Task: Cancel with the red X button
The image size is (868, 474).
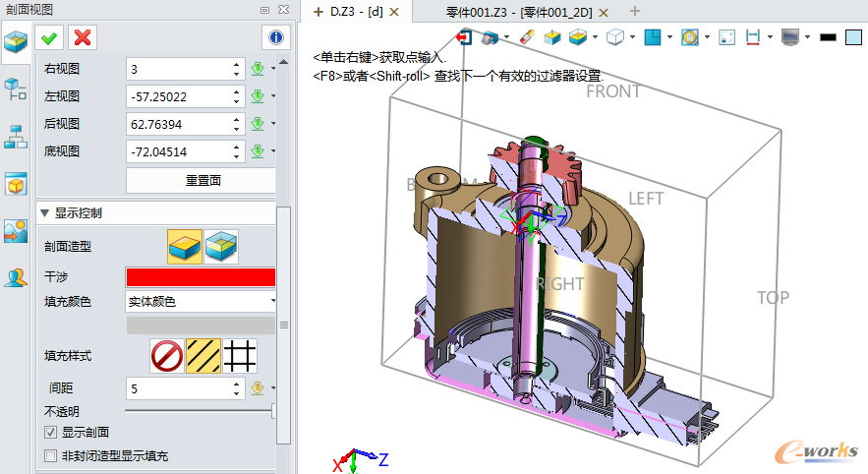Action: [x=84, y=37]
